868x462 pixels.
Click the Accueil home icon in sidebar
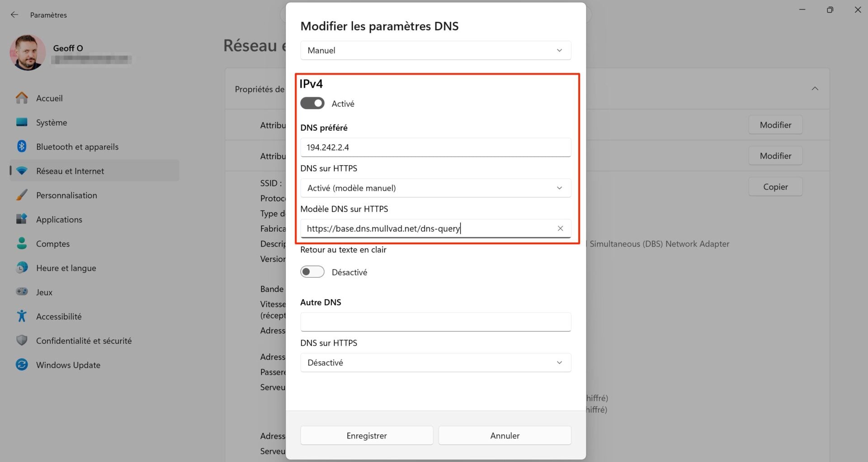[22, 98]
